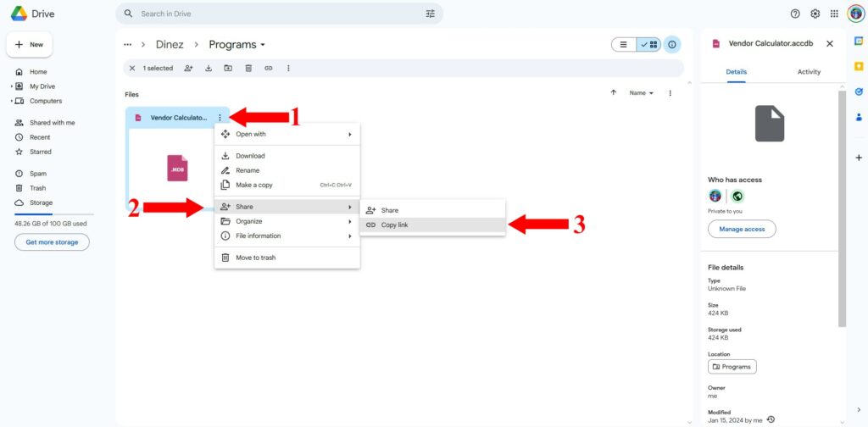Click Get add-ons plus icon
This screenshot has height=427, width=868.
859,158
